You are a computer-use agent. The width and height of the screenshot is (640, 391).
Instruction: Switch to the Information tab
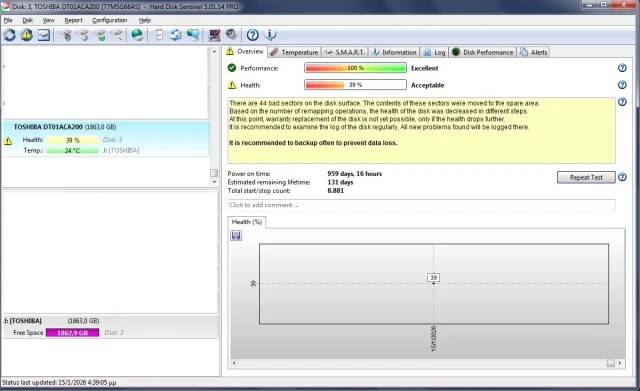coord(394,52)
